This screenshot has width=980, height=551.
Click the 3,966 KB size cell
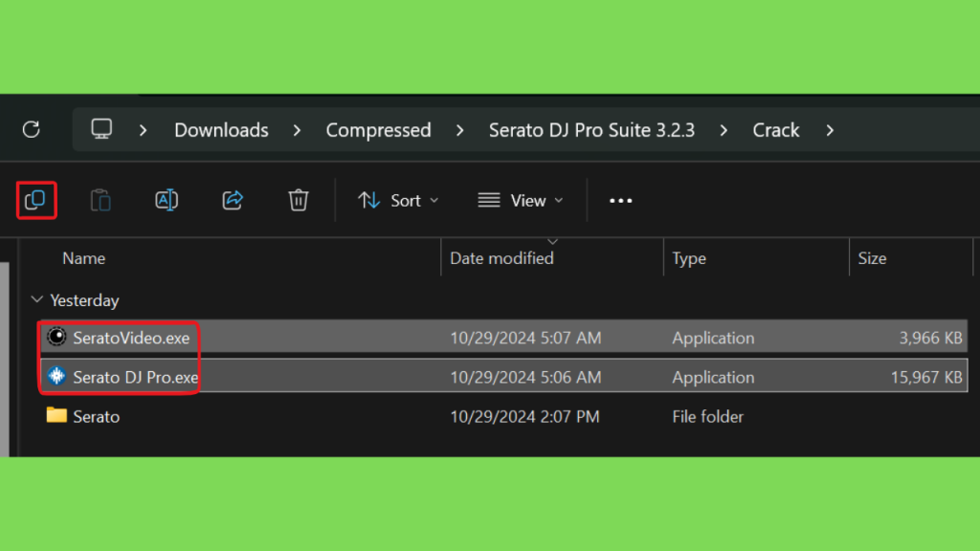tap(930, 338)
